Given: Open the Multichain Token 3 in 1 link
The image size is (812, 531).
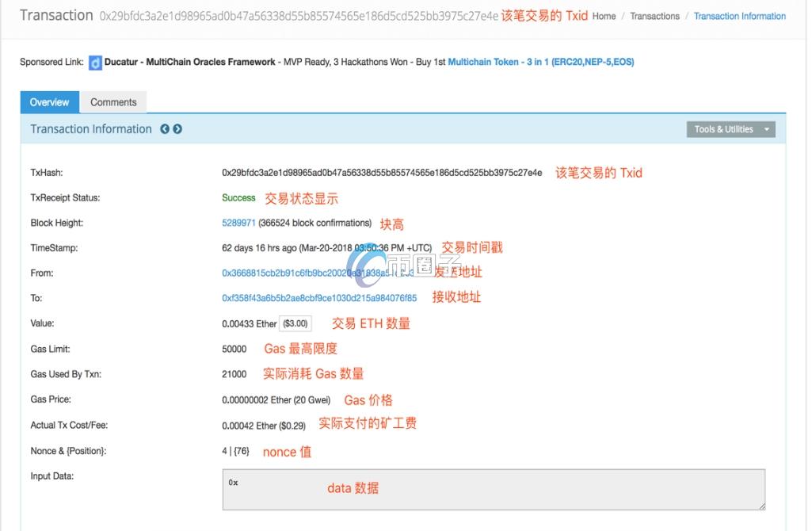Looking at the screenshot, I should point(541,62).
